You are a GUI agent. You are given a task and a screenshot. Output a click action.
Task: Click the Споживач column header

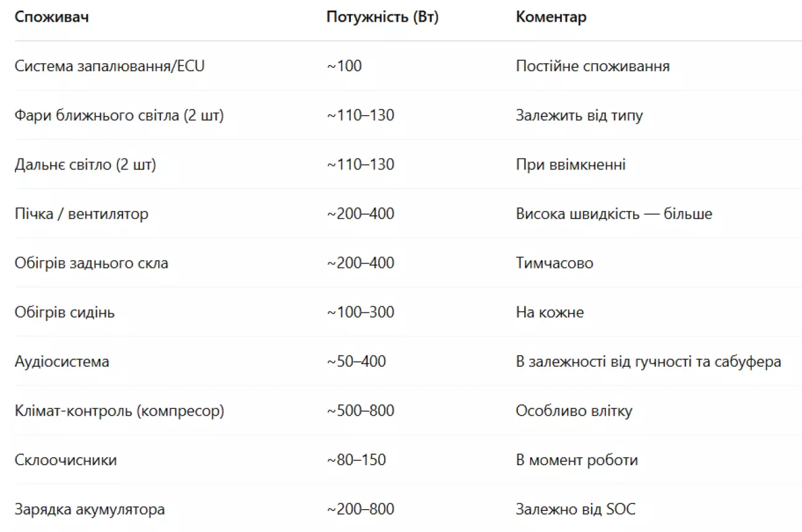tap(51, 17)
